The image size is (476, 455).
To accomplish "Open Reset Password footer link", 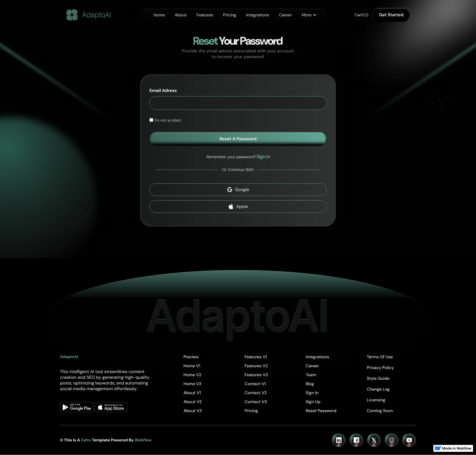I will click(321, 411).
